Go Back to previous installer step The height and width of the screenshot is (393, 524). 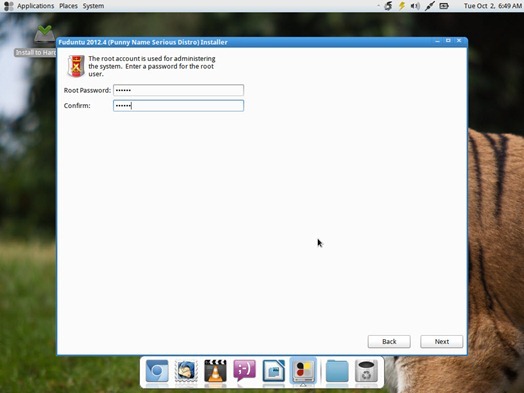click(389, 342)
